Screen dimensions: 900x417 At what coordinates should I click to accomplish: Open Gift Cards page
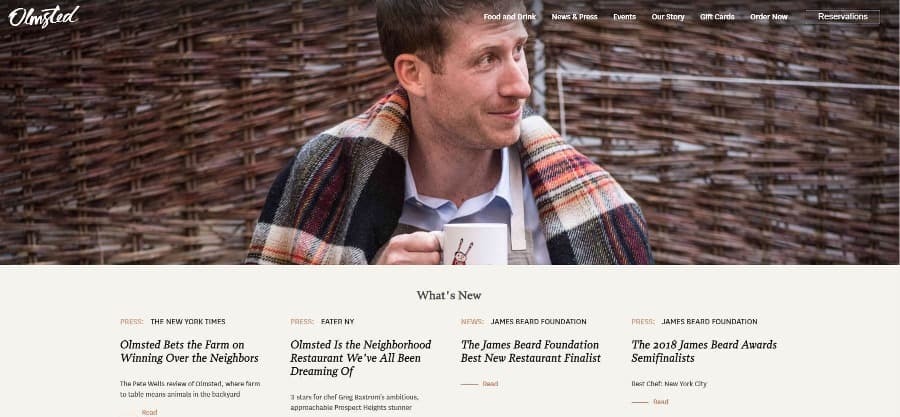[717, 17]
